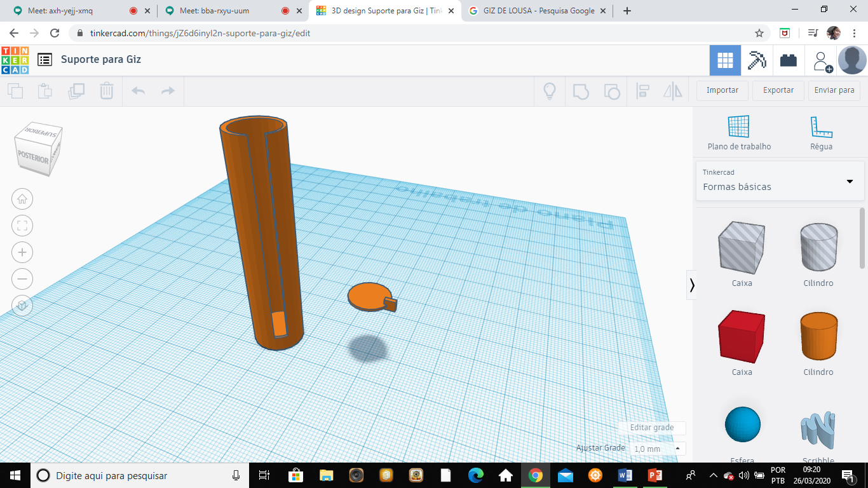
Task: Click the Home view icon
Action: (x=22, y=199)
